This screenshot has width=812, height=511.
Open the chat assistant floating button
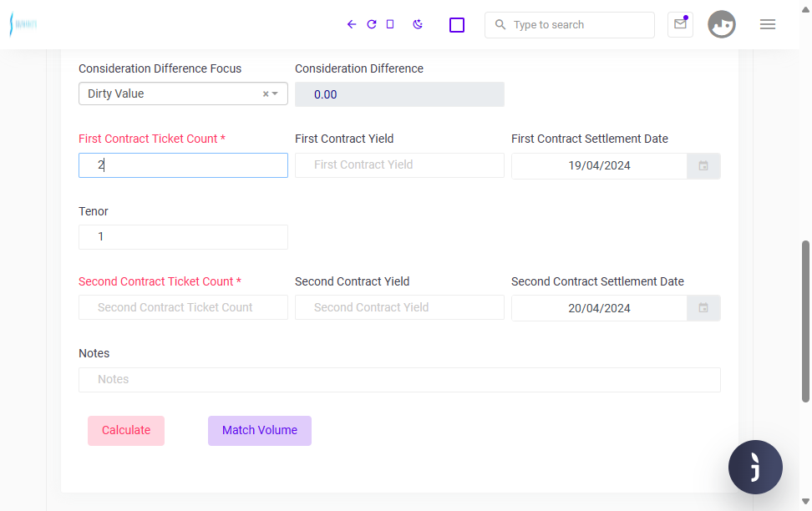pos(755,467)
